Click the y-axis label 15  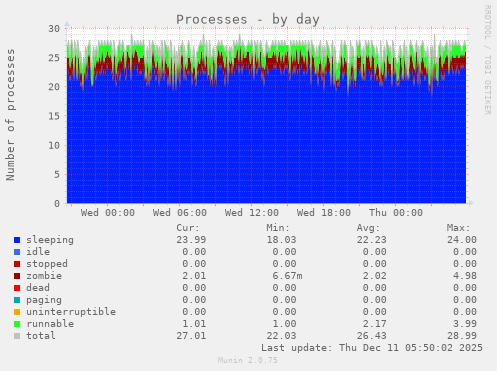point(54,116)
